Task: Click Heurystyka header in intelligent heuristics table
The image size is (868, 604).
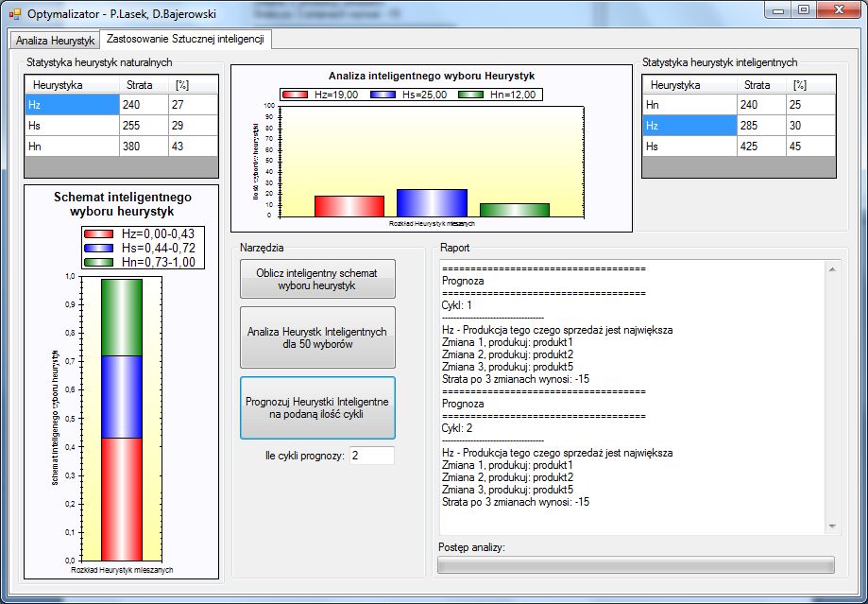Action: 690,85
